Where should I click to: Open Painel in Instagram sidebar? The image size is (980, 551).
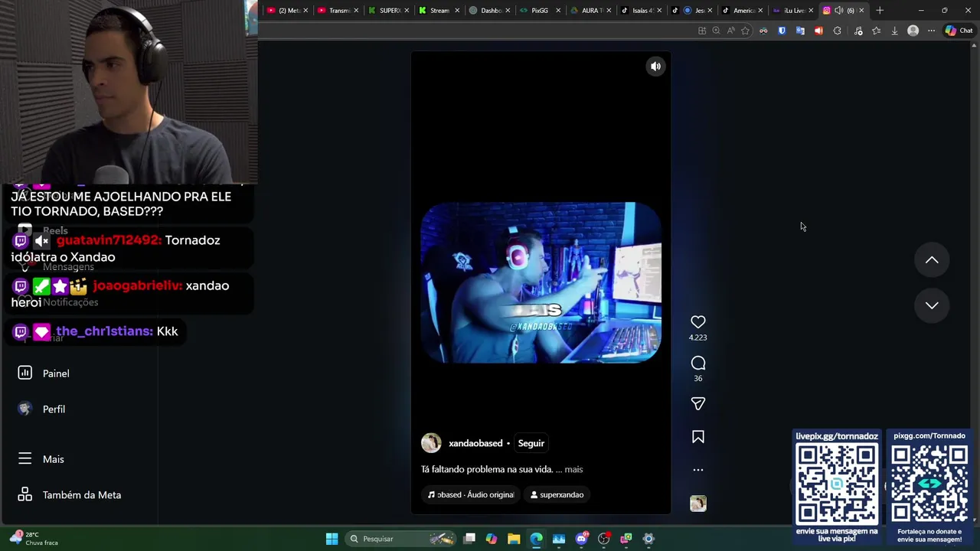coord(56,373)
